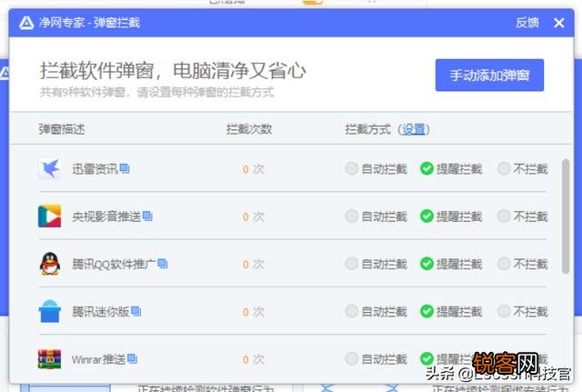Click the 腾讯QQ penguin icon

[50, 264]
